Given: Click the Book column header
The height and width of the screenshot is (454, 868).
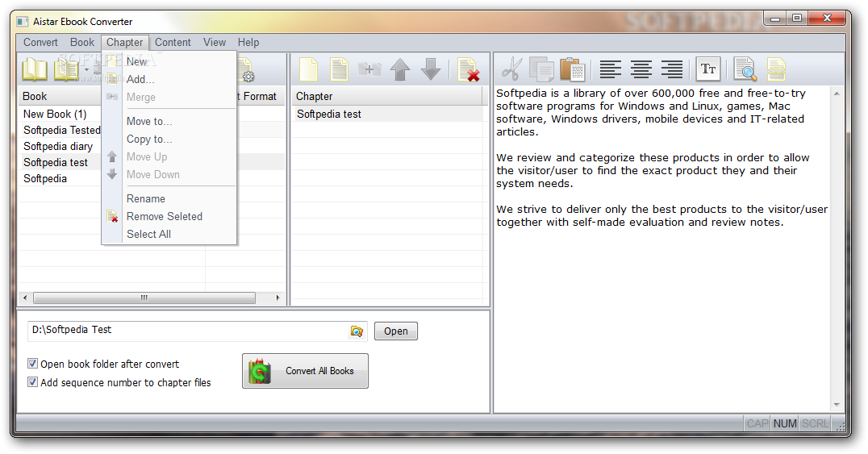Looking at the screenshot, I should click(x=60, y=96).
